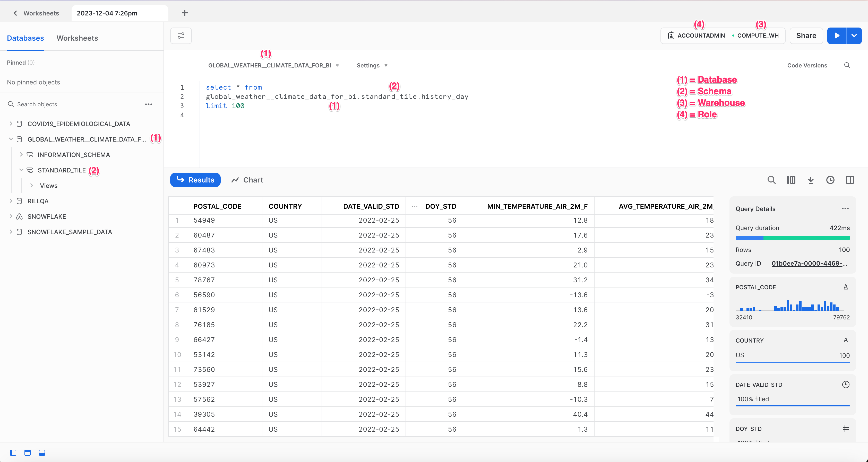Click the editor search magnifier icon
Screen dimensions: 868x462
(847, 65)
